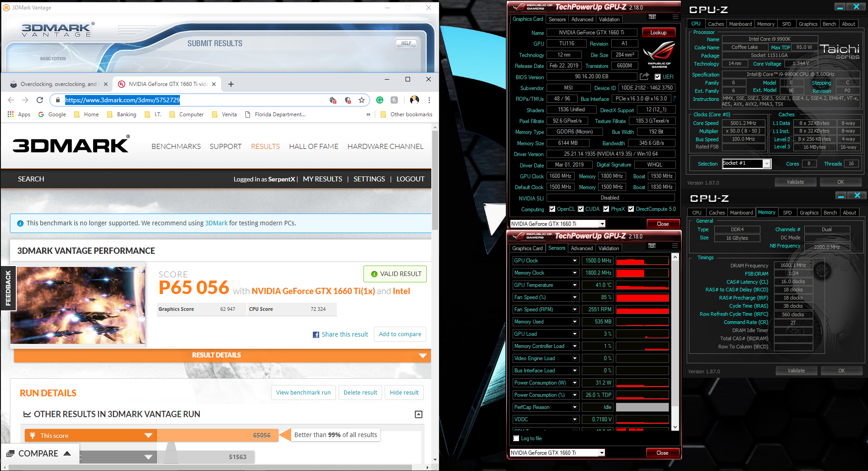The height and width of the screenshot is (471, 868).
Task: Enable the Log to file checkbox
Action: pos(516,438)
